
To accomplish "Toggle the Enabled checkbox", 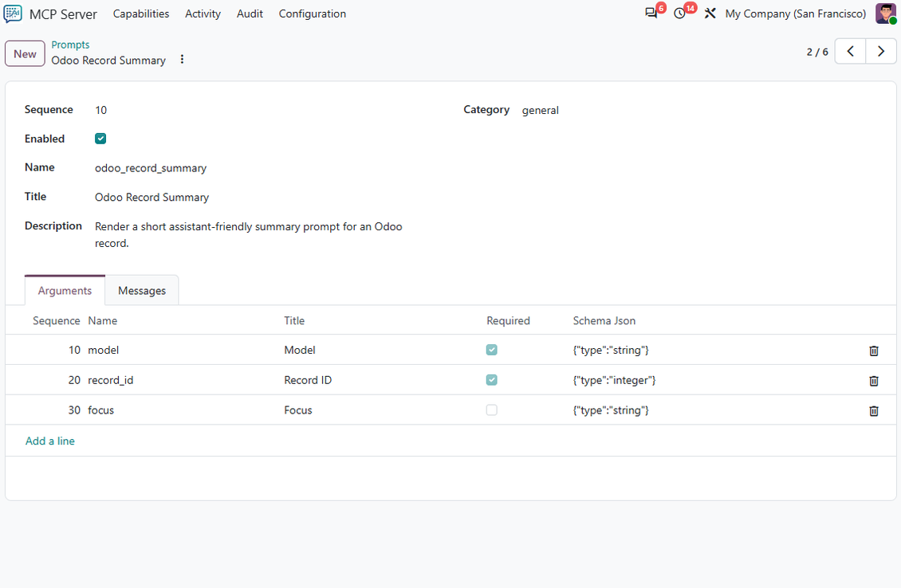I will tap(100, 139).
